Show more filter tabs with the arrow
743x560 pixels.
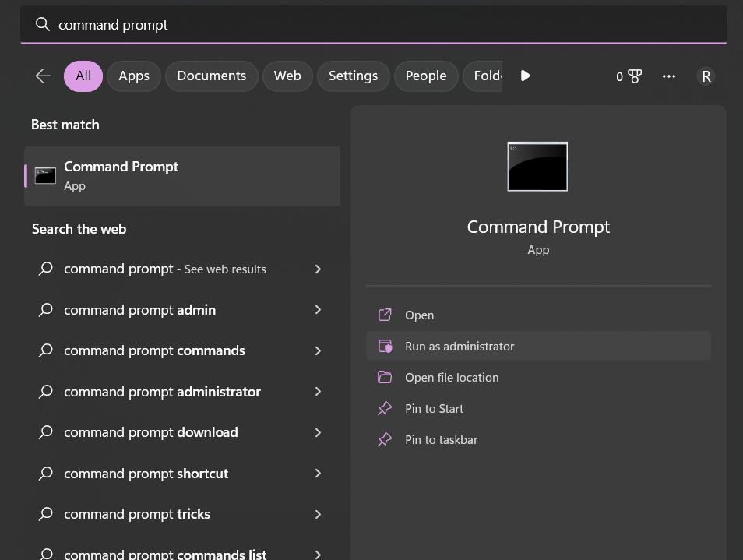(x=525, y=76)
